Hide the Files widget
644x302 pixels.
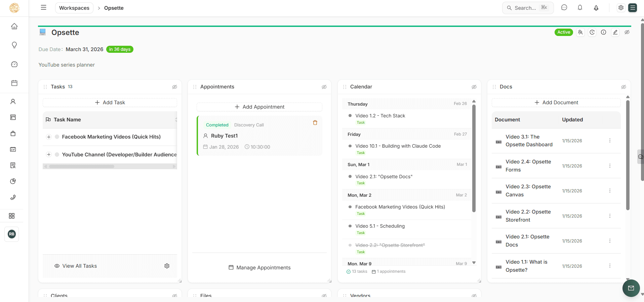324,296
